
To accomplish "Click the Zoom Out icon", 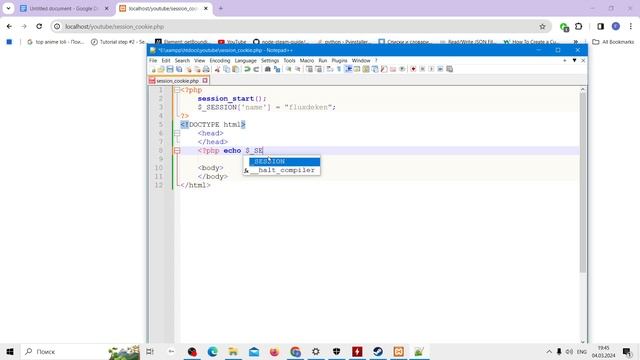I will (x=298, y=69).
